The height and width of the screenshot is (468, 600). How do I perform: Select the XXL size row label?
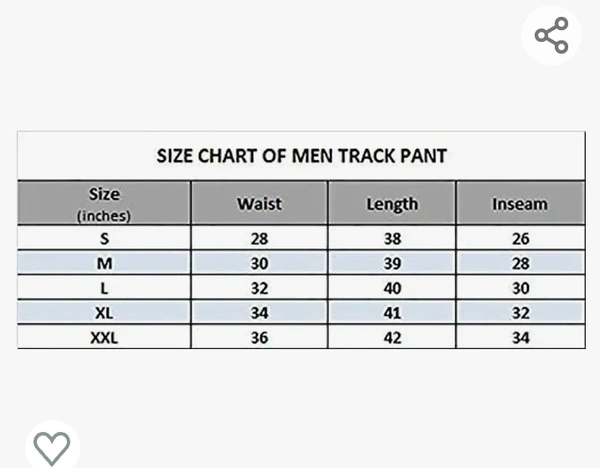[104, 338]
